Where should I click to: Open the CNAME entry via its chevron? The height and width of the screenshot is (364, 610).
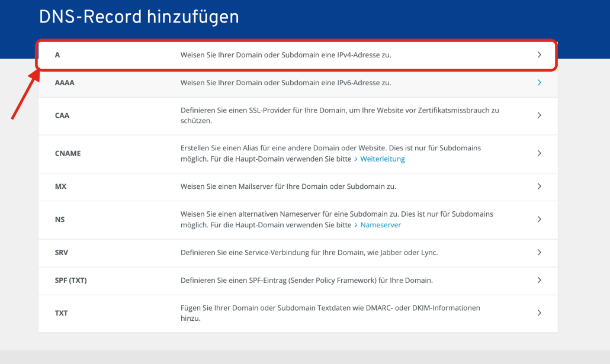[539, 153]
